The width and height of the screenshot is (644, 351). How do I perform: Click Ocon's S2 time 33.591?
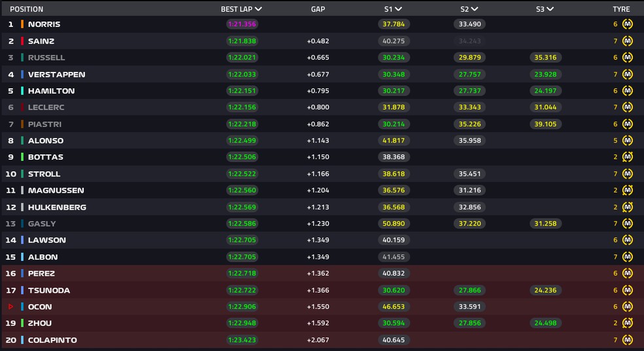pyautogui.click(x=469, y=307)
